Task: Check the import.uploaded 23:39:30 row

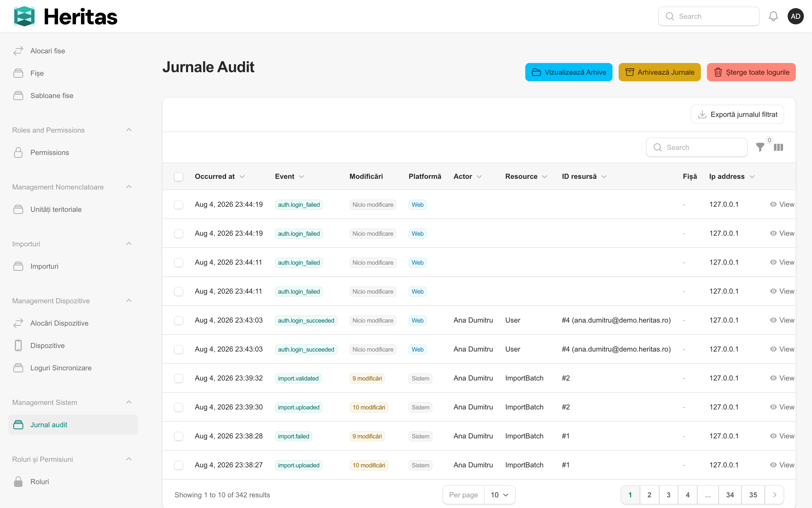Action: 178,407
